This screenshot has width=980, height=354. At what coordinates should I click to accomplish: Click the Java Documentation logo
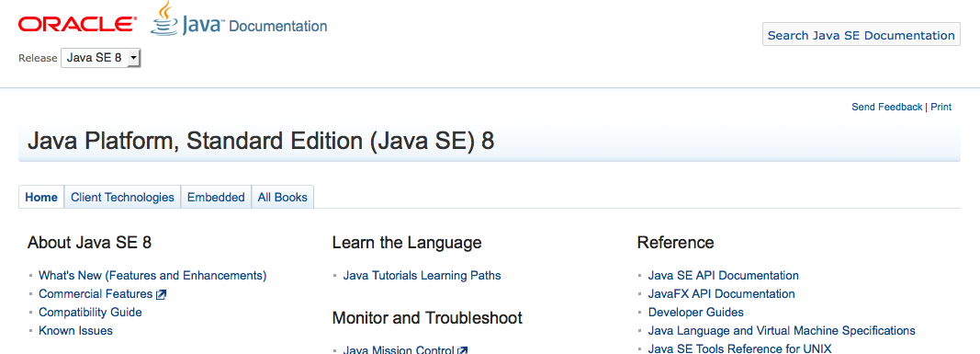click(239, 20)
